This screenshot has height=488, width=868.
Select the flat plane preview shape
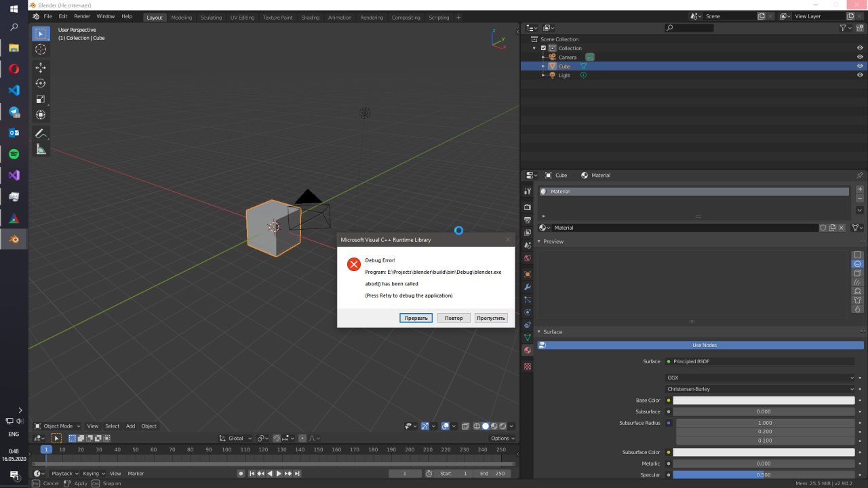(858, 255)
